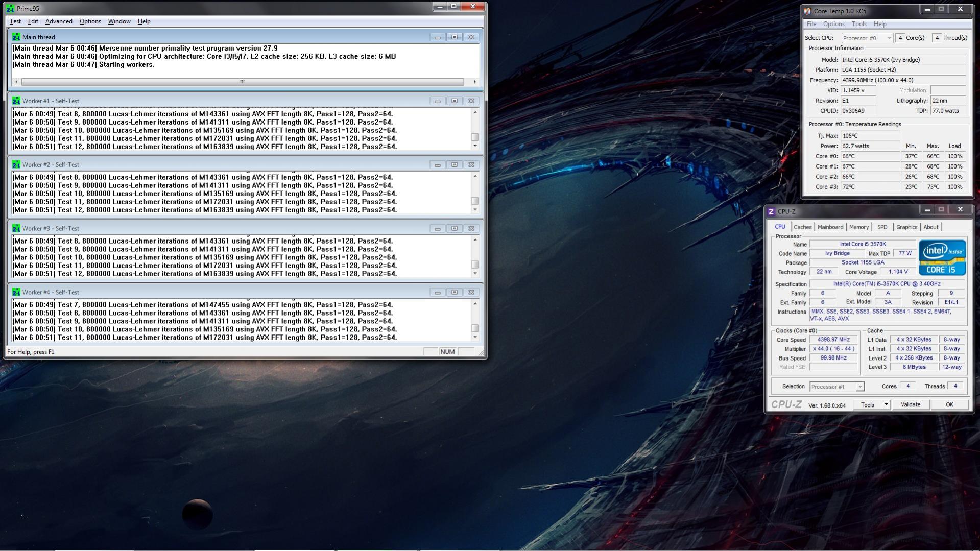
Task: Open the Tools menu in Core Temp
Action: 859,24
